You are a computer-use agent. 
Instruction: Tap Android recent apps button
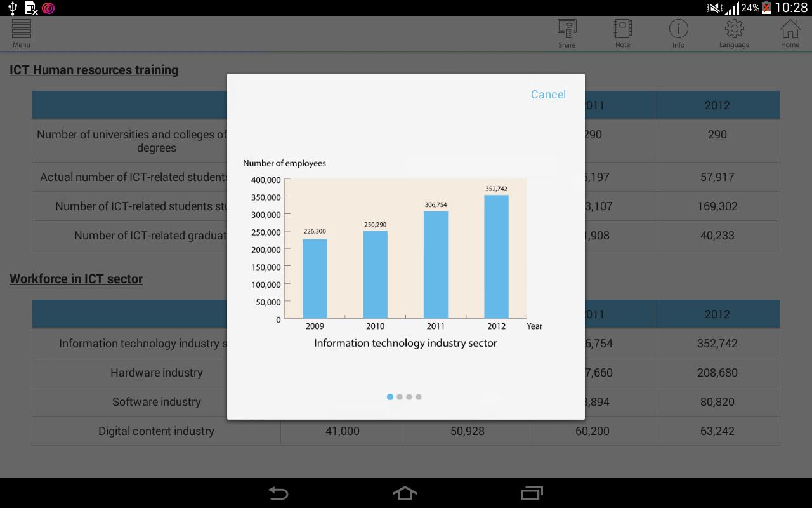pos(532,493)
